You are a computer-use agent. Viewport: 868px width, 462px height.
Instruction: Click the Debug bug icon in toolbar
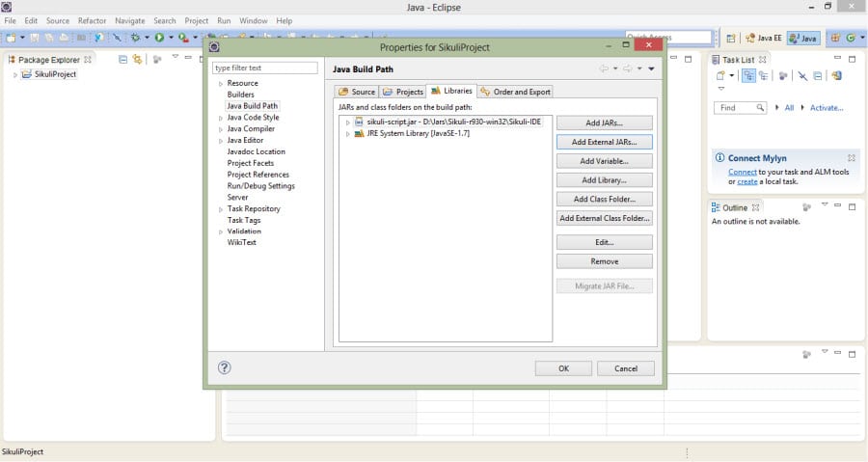click(135, 38)
